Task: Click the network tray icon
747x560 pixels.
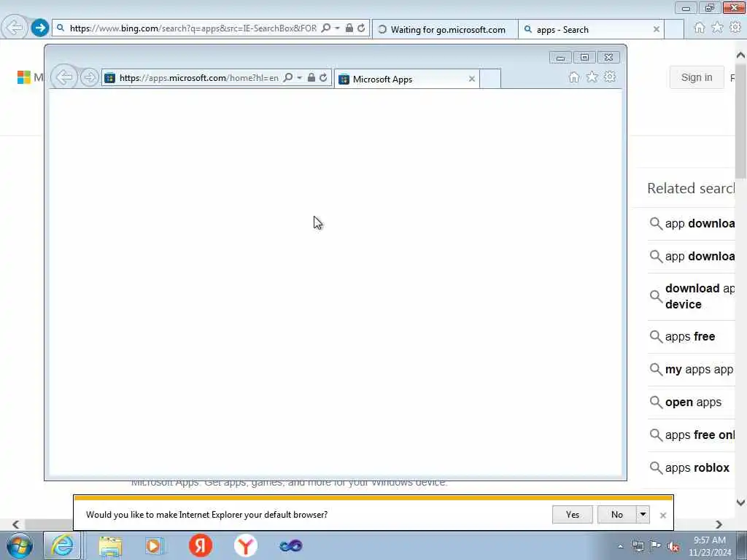Action: [x=638, y=547]
